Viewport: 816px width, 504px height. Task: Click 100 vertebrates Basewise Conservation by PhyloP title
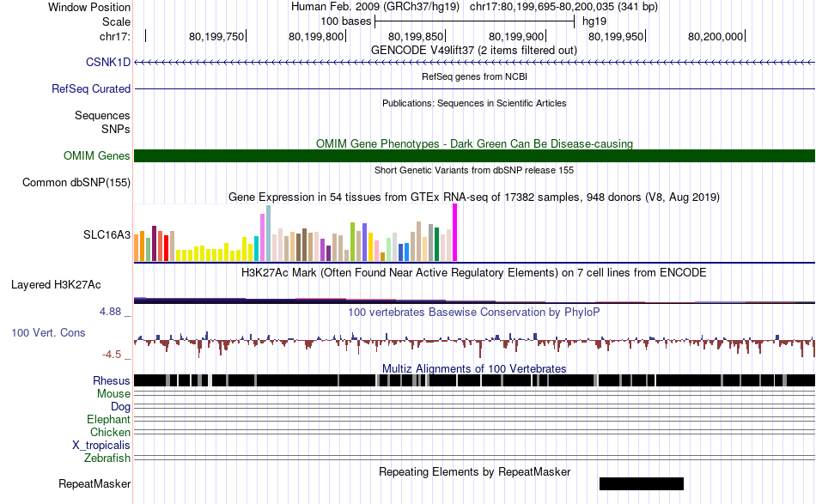click(x=473, y=312)
